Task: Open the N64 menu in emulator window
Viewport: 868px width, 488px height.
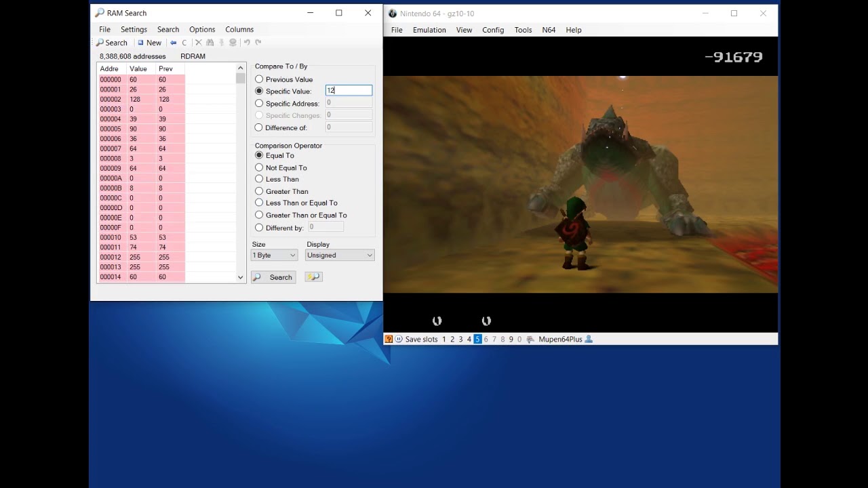Action: [x=549, y=30]
